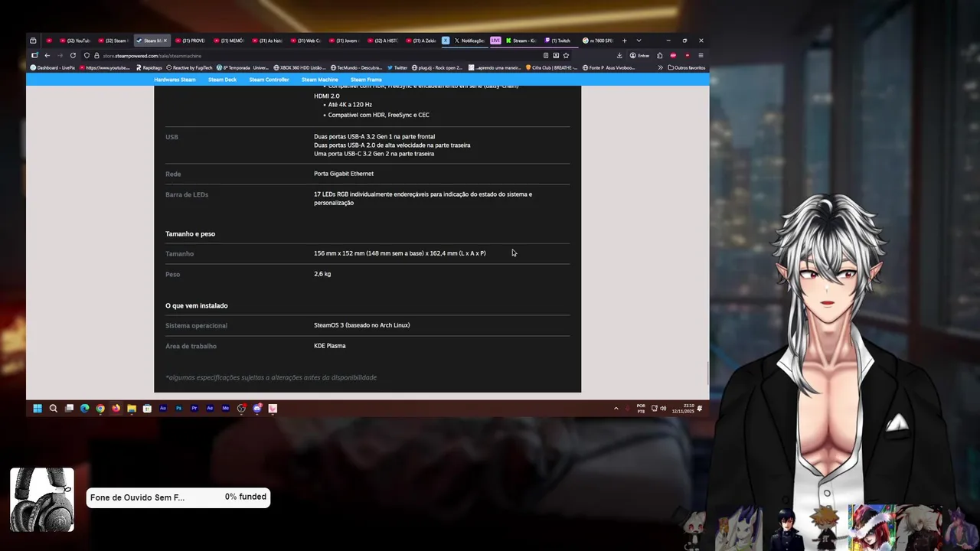Screen dimensions: 980x551
Task: Switch to the (1) Twitch tab
Action: [558, 41]
